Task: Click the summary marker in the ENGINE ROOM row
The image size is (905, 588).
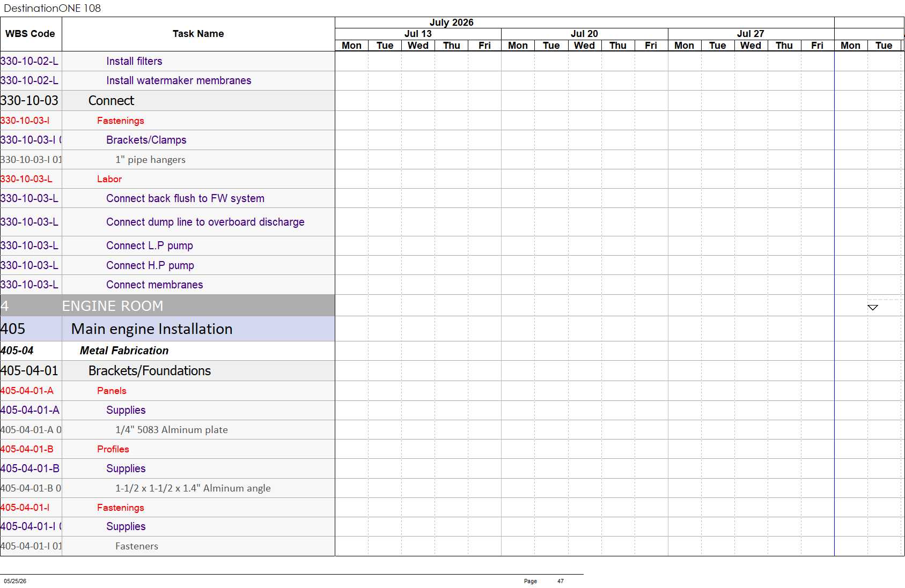Action: 873,307
